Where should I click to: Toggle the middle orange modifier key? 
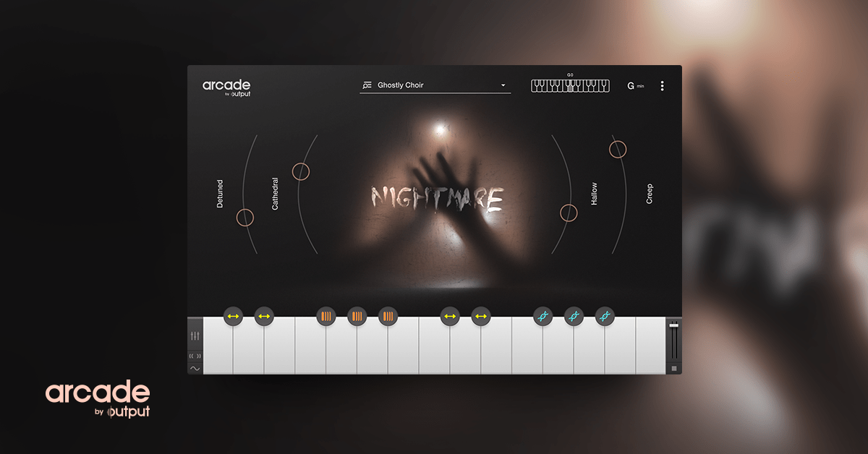356,317
